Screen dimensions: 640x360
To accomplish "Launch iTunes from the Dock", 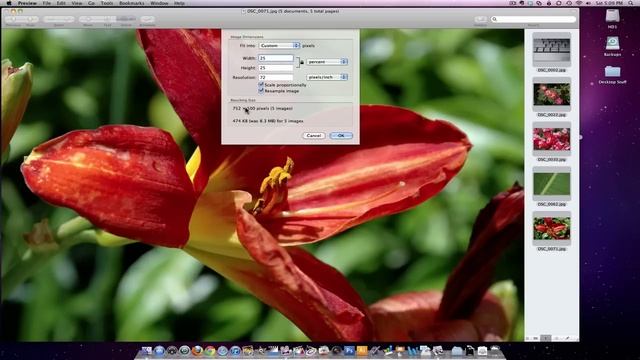I will (235, 351).
